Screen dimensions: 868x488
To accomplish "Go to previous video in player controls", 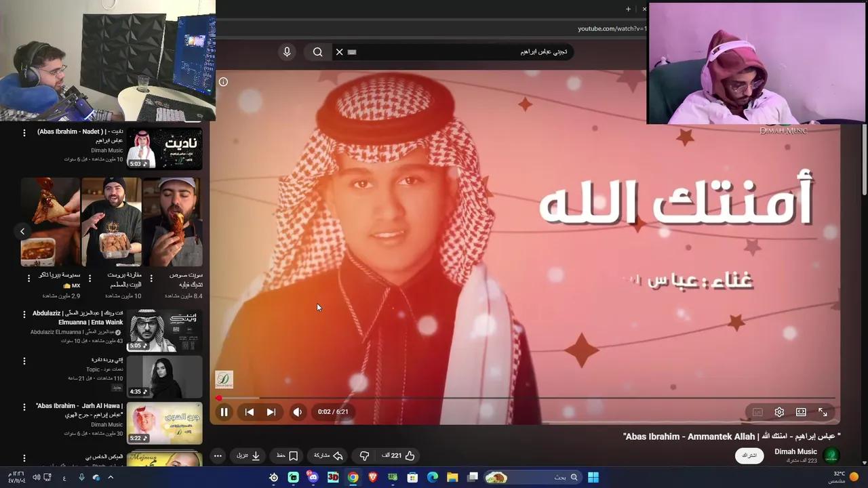I will (250, 412).
